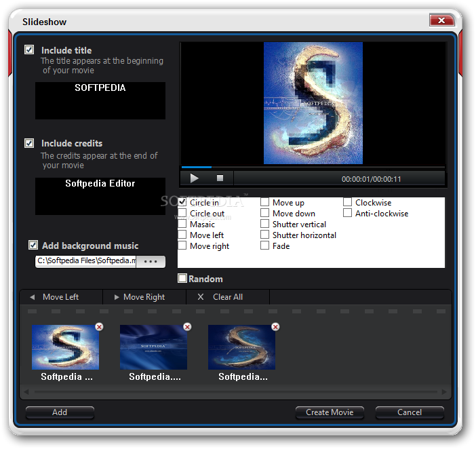This screenshot has height=449, width=476.
Task: Select the third Softpedia slide thumbnail
Action: pos(242,347)
